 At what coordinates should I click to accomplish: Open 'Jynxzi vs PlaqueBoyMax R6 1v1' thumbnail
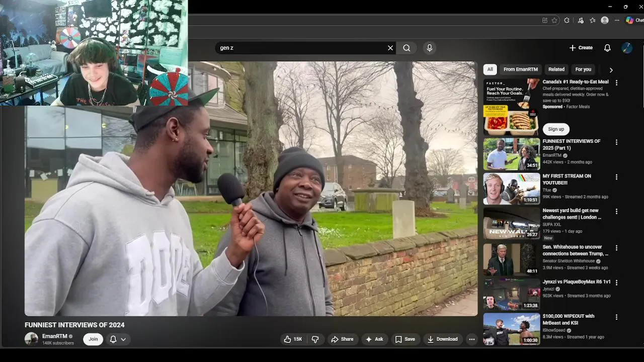pyautogui.click(x=512, y=294)
